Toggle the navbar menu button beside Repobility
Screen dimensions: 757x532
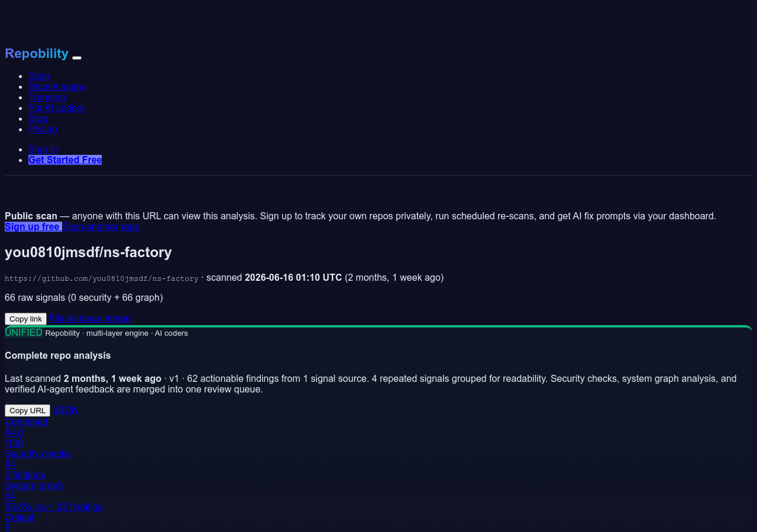point(77,57)
